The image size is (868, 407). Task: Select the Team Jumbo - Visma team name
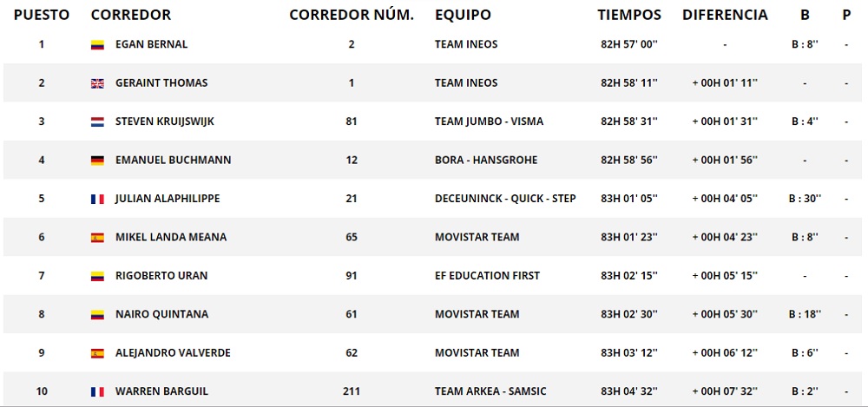pos(489,121)
